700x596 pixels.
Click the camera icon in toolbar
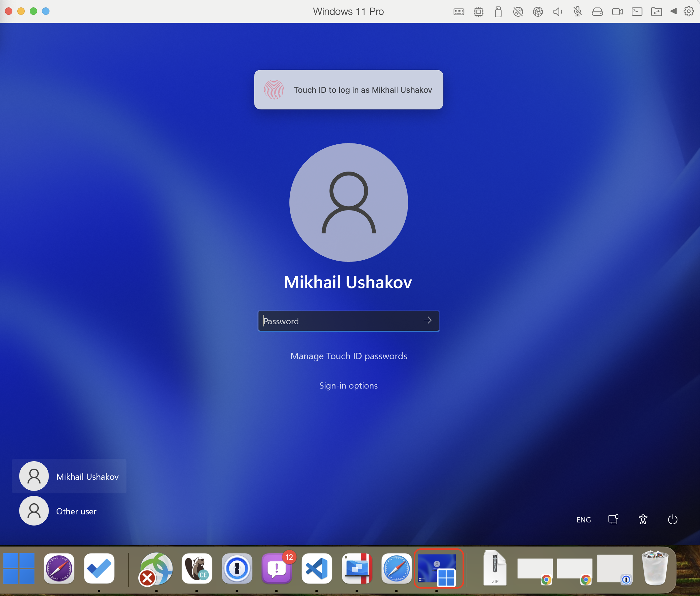[617, 12]
